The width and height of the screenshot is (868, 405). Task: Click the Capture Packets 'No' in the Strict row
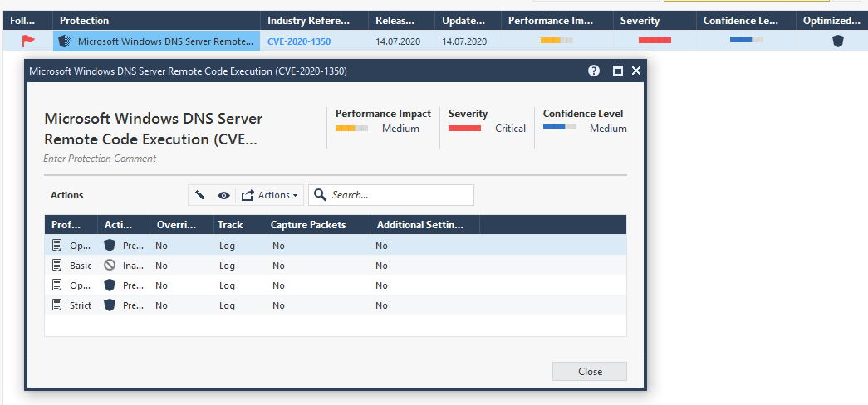click(278, 305)
